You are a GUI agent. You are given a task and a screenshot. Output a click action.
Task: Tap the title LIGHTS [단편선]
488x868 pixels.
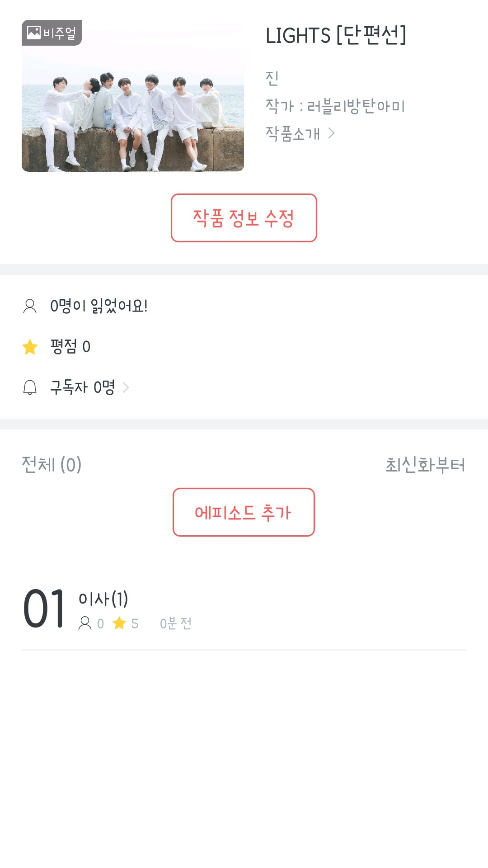click(x=336, y=35)
